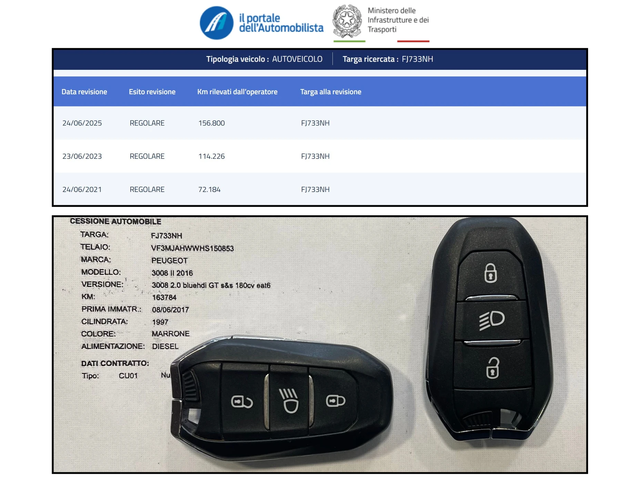Viewport: 640px width, 480px height.
Task: Click the 'TELAIO:' label
Action: [x=95, y=247]
